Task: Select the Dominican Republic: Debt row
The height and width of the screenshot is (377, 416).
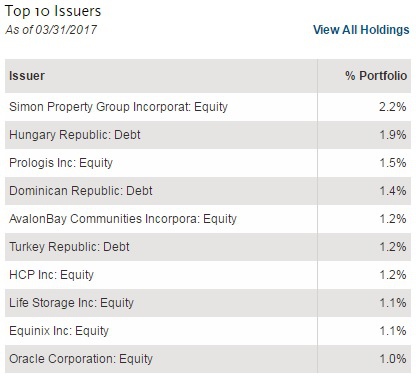Action: [x=208, y=191]
